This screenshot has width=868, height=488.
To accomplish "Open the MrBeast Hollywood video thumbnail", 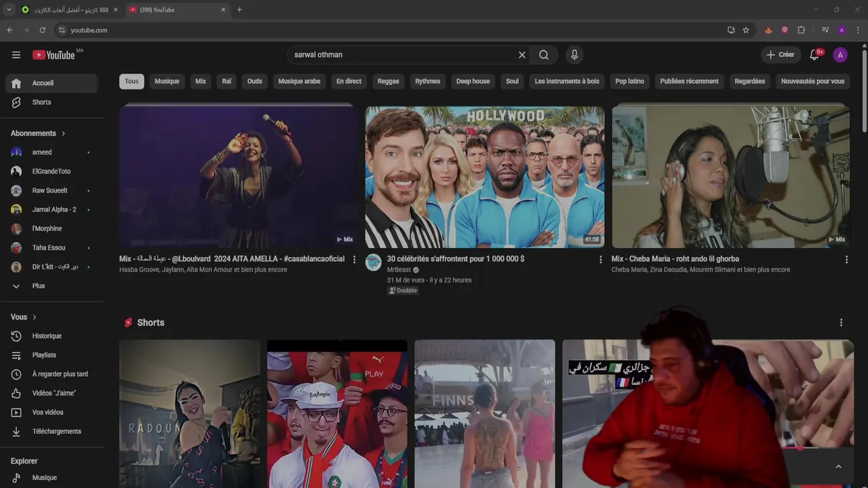I will click(484, 177).
